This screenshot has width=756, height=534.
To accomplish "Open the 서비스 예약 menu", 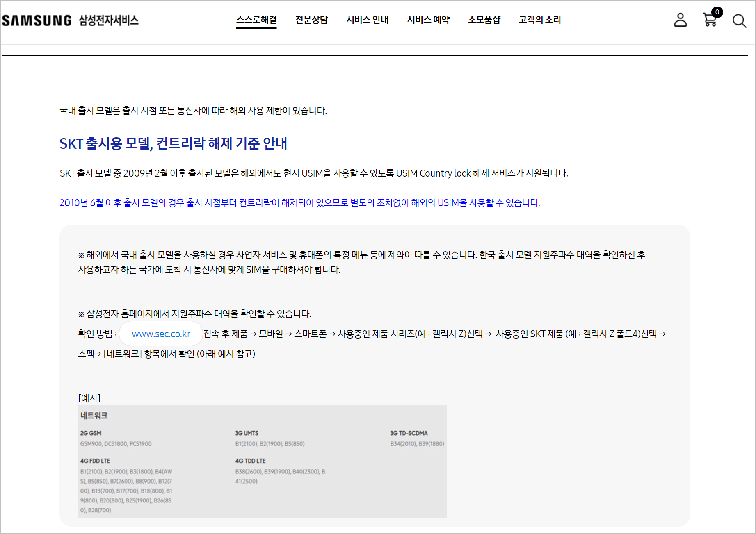I will coord(428,20).
